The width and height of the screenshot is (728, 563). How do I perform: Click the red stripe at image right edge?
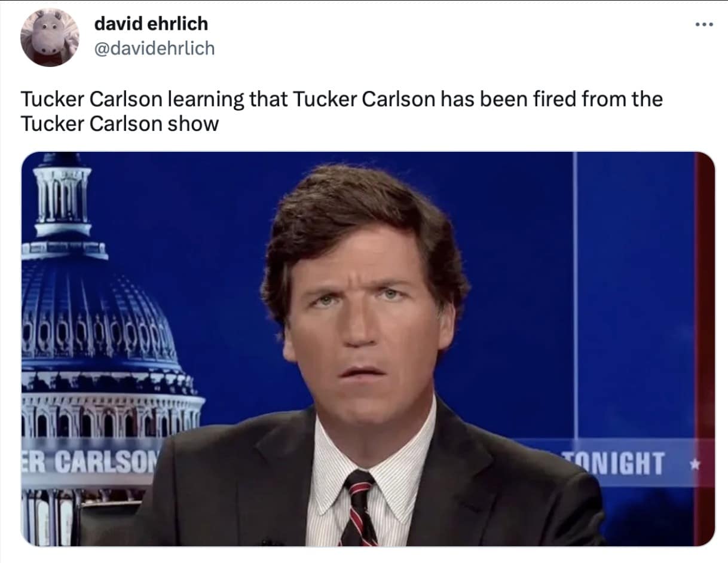point(705,349)
